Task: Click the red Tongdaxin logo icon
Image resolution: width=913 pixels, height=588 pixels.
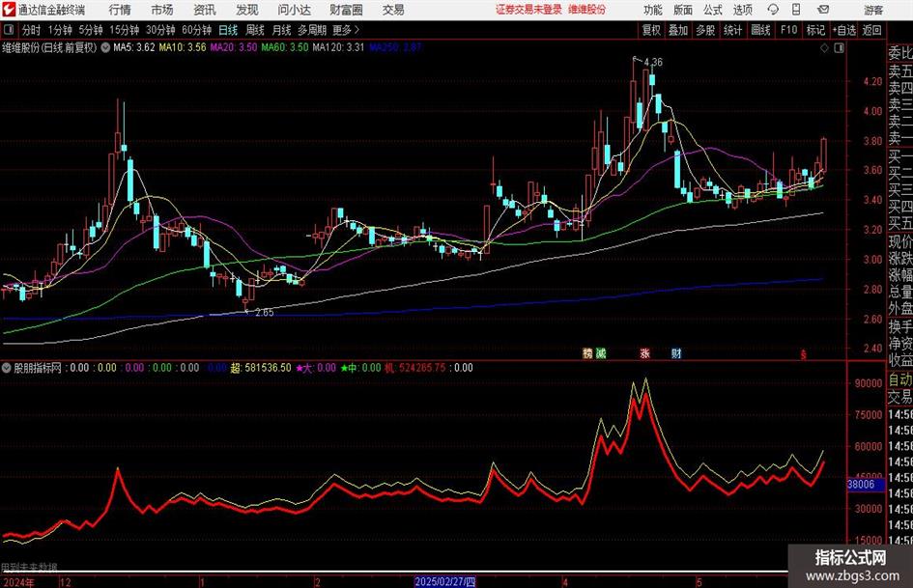Action: (9, 10)
